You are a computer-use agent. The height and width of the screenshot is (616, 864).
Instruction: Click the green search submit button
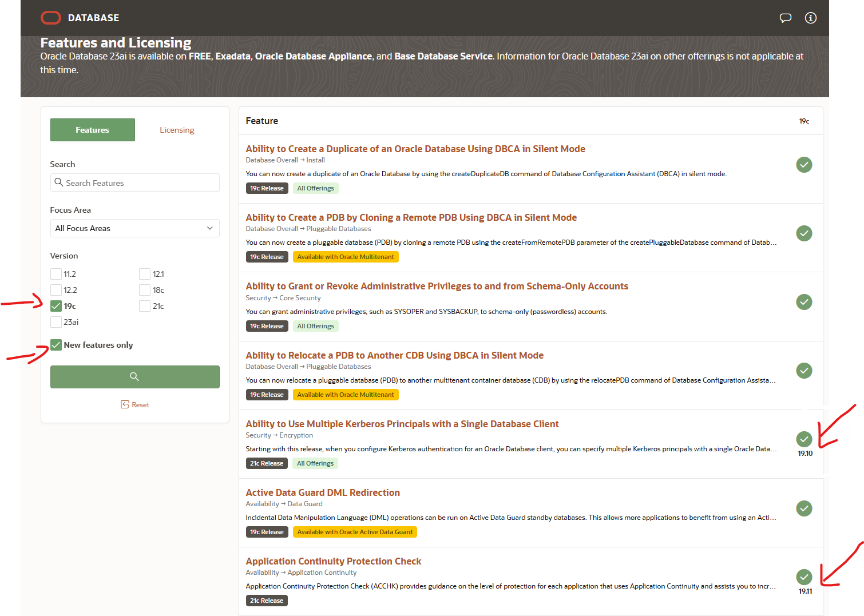coord(135,377)
